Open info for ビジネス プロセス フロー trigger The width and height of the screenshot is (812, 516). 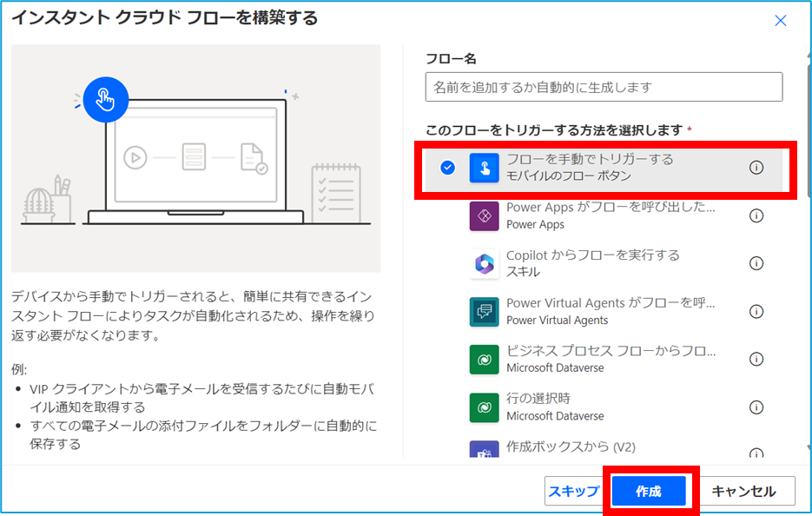tap(756, 359)
